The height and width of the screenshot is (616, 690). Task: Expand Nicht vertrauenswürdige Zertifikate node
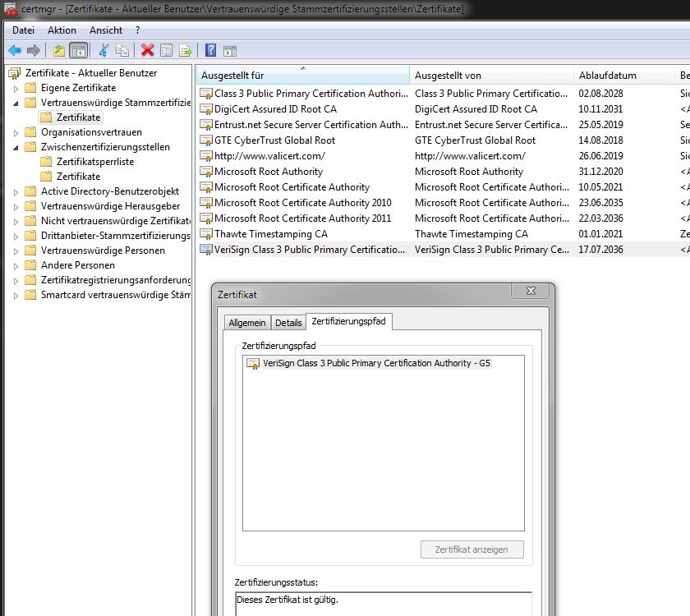(16, 222)
